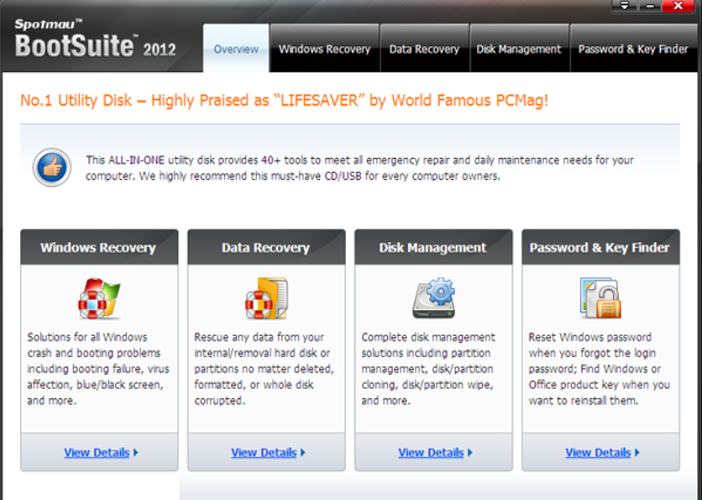Select the Overview tab
Screen dimensions: 702x500
[236, 49]
